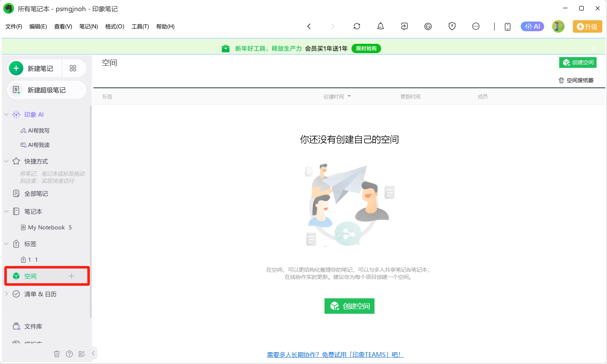
Task: Click the mobile device icon
Action: pos(507,27)
